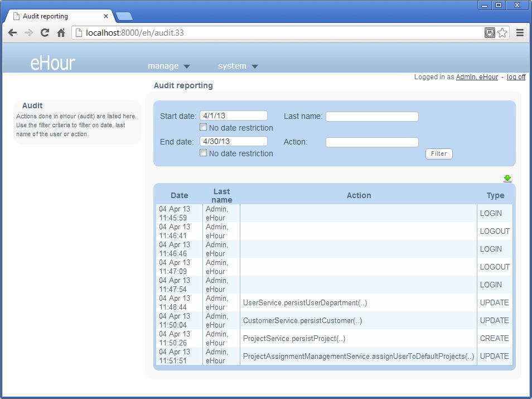The image size is (532, 399).
Task: Click LOGOUT type in the 11:47:09 row
Action: click(495, 267)
